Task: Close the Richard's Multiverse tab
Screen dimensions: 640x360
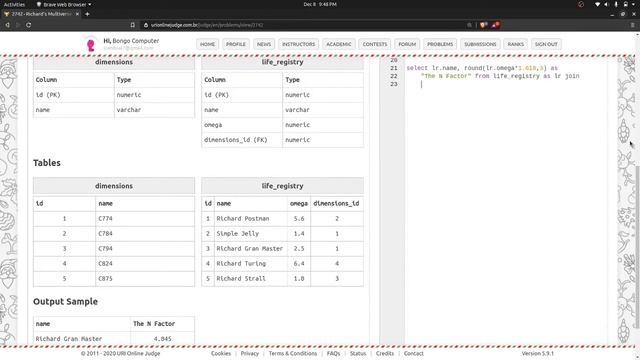Action: pos(77,14)
